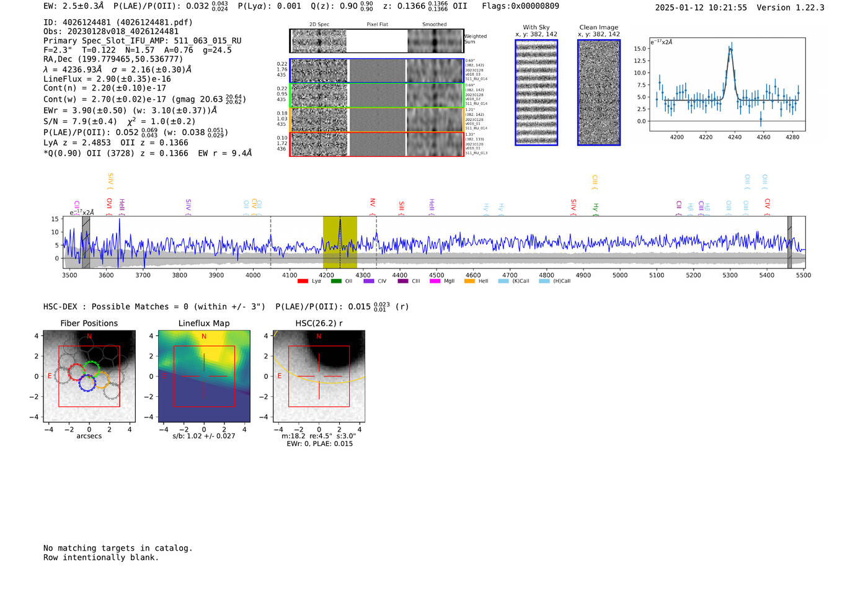Click the *Q(0.90) OII (3728) solution line

[x=148, y=153]
